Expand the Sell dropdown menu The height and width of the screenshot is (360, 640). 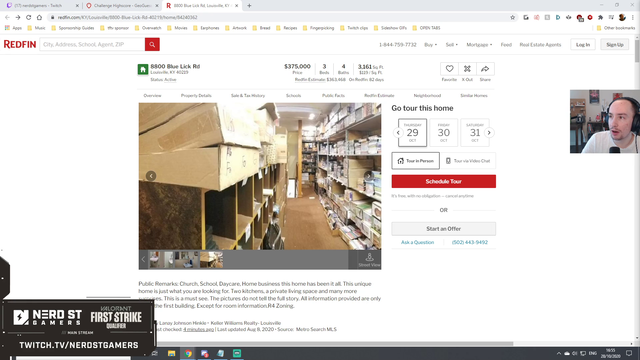tap(451, 45)
